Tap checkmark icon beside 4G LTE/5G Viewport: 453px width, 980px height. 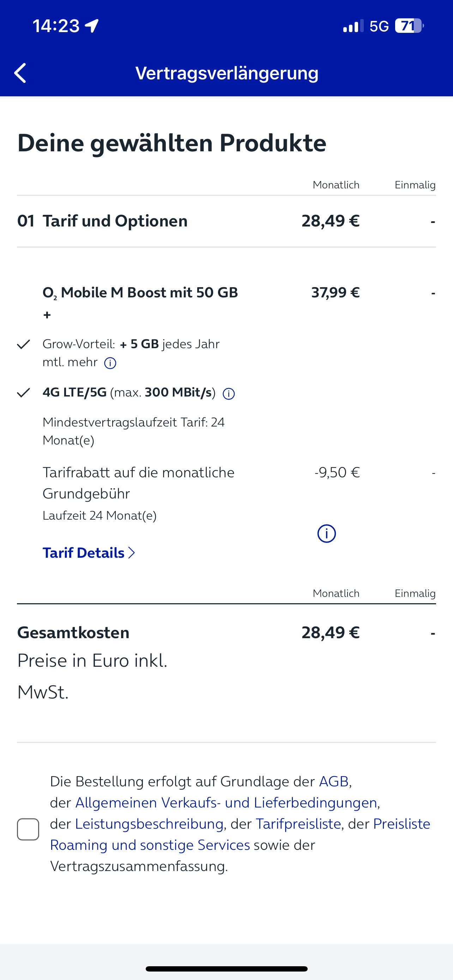24,393
